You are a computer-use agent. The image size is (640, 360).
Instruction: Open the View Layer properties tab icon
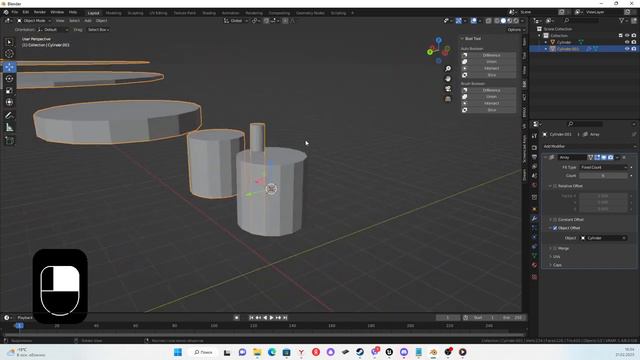534,167
